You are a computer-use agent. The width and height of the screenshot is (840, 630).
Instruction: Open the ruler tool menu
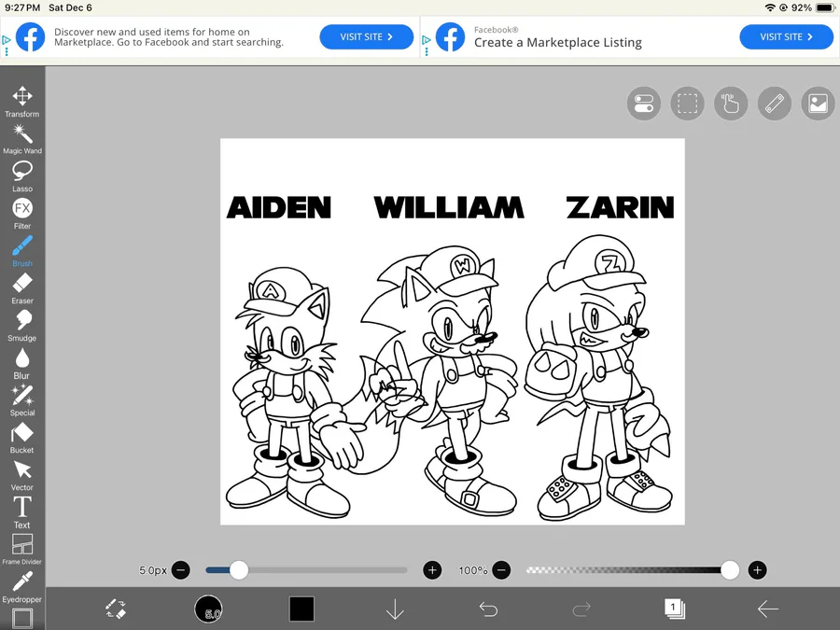click(775, 104)
